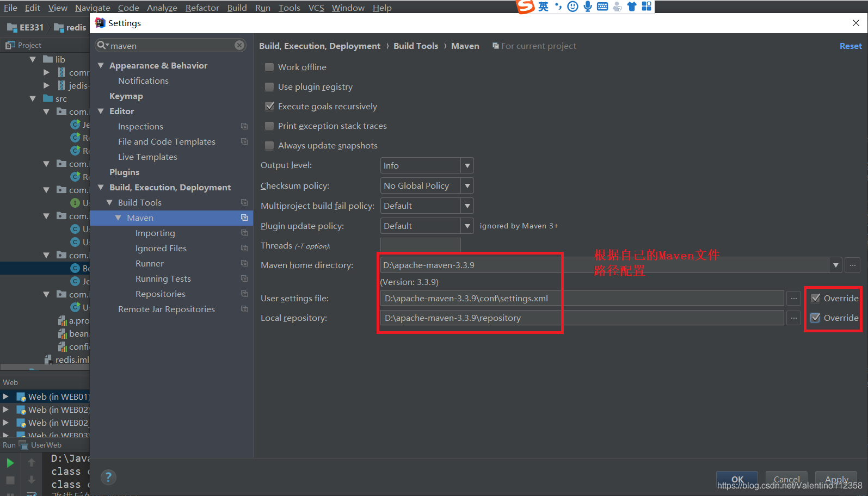Image resolution: width=868 pixels, height=496 pixels.
Task: Click the Threads input field
Action: 420,245
